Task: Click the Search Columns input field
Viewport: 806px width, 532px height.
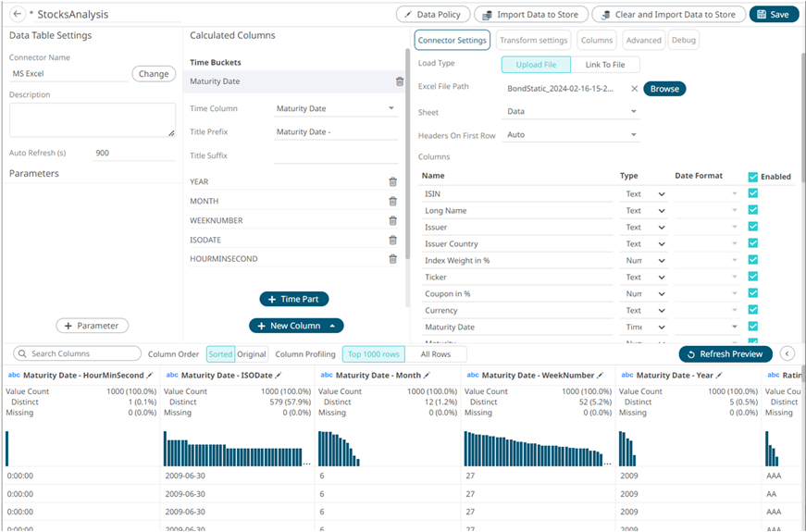Action: [78, 353]
